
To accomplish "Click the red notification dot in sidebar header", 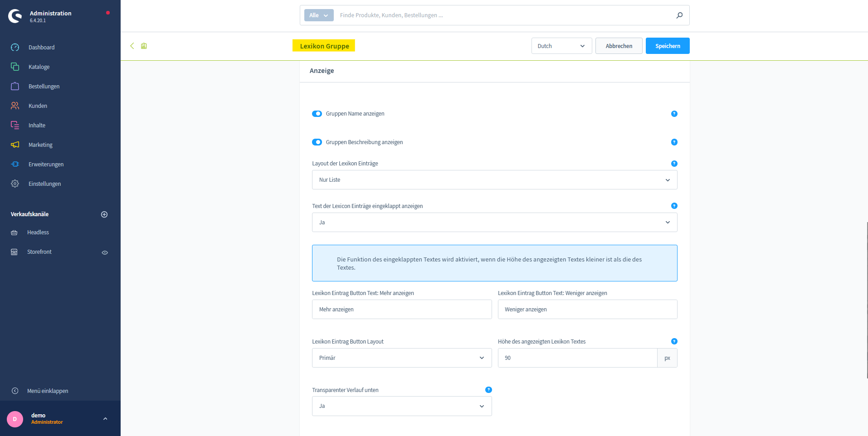I will (108, 13).
